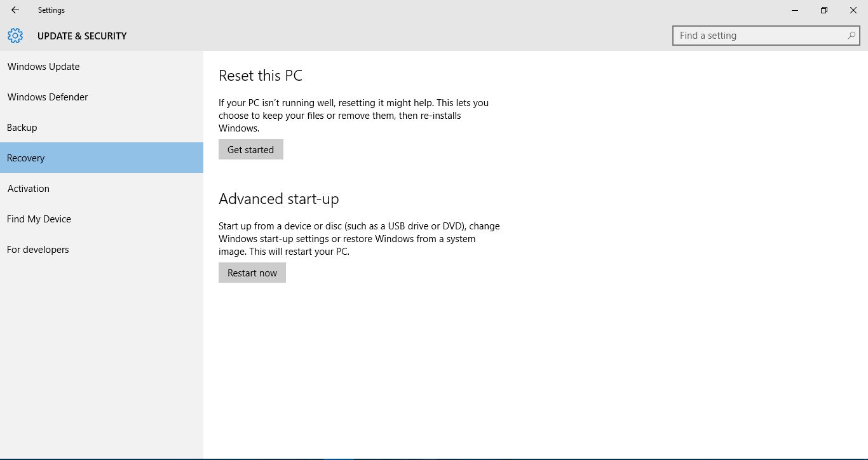Open Activation settings
The height and width of the screenshot is (460, 868).
[x=28, y=188]
